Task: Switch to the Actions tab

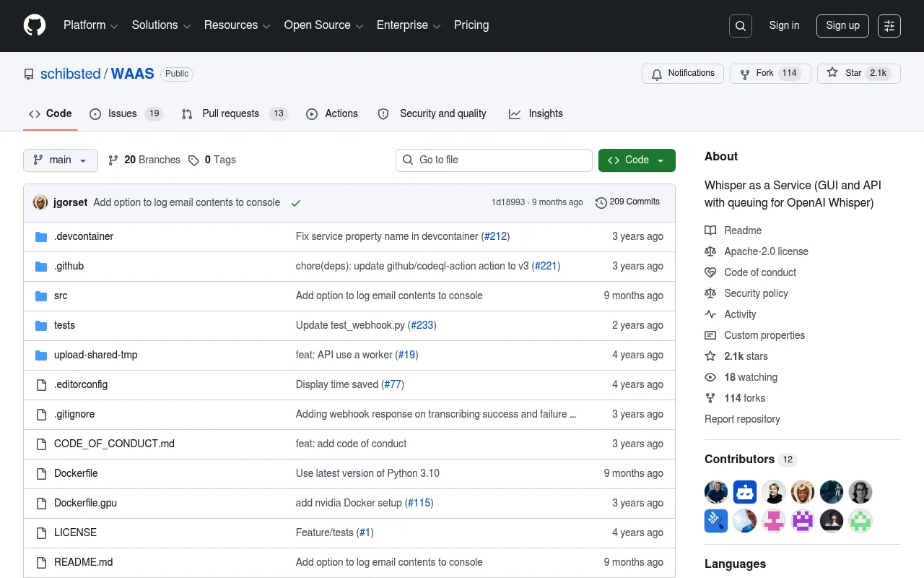Action: (332, 113)
